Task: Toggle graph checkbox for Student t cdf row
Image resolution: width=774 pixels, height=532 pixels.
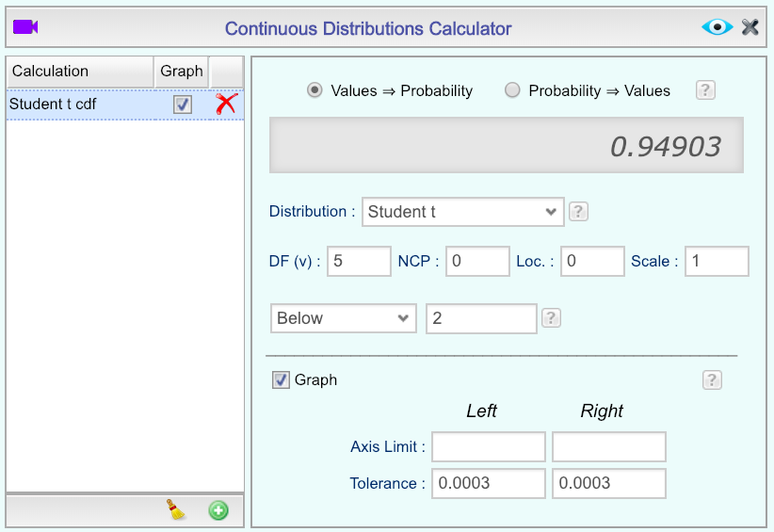Action: (183, 105)
